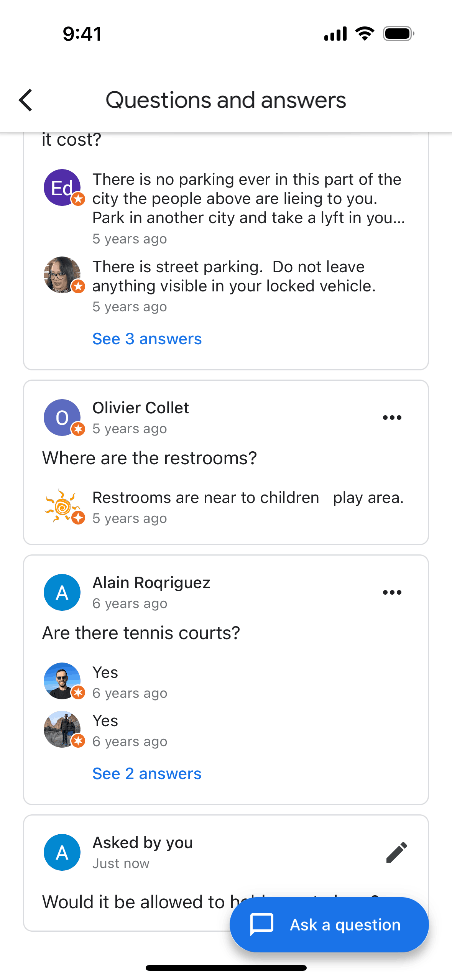Tap Olivier Collet's profile avatar
Image resolution: width=452 pixels, height=980 pixels.
tap(62, 418)
